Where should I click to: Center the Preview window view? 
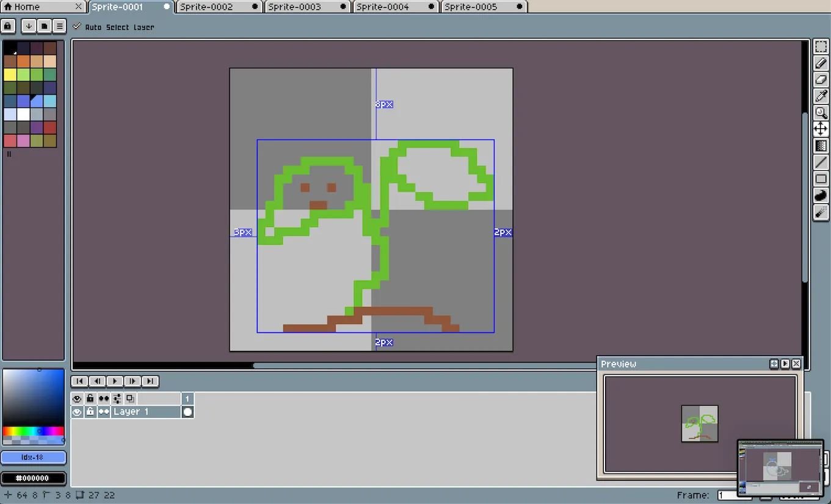click(774, 364)
